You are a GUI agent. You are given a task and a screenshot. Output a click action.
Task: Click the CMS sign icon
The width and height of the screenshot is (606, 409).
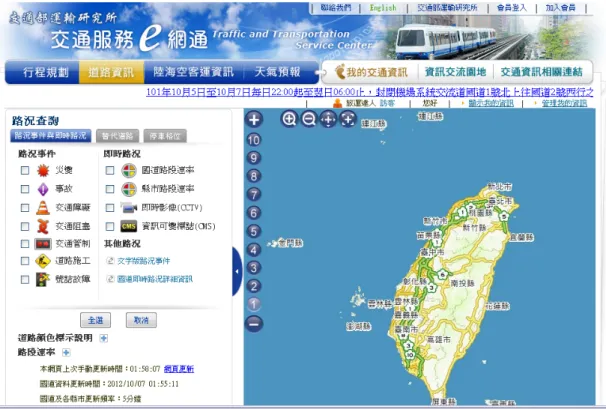(129, 226)
